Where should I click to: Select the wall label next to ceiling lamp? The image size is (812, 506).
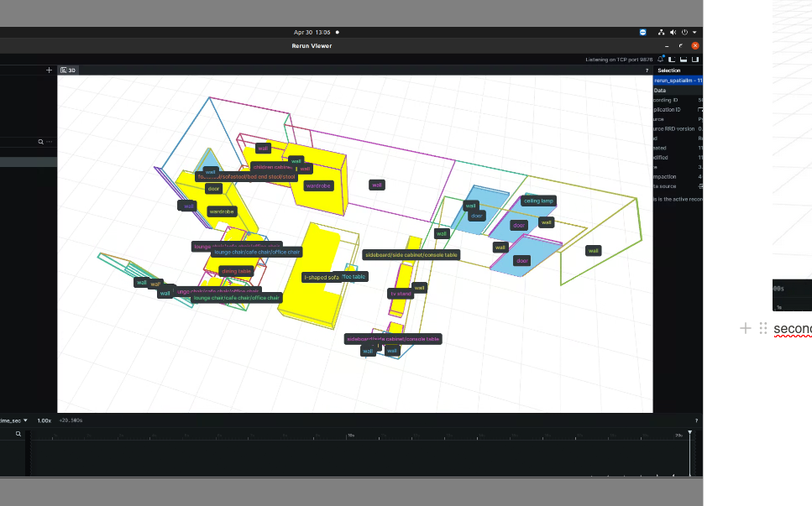(x=547, y=222)
